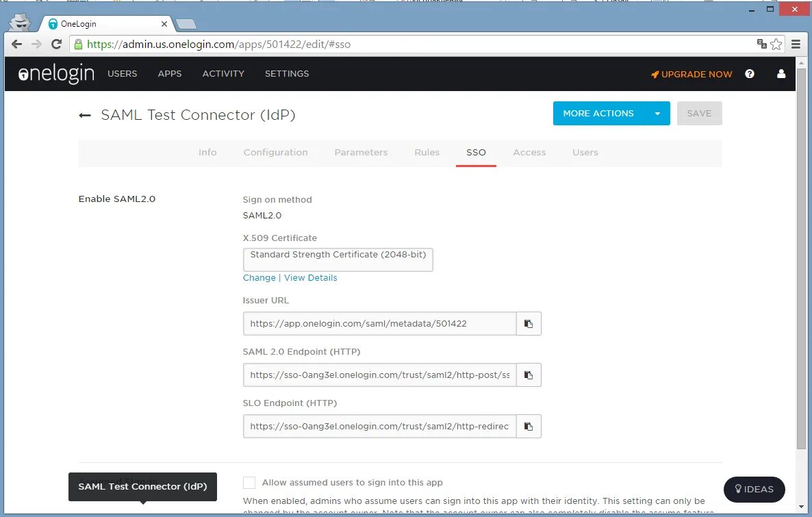Minimize the browser window
The image size is (812, 517).
[x=752, y=10]
